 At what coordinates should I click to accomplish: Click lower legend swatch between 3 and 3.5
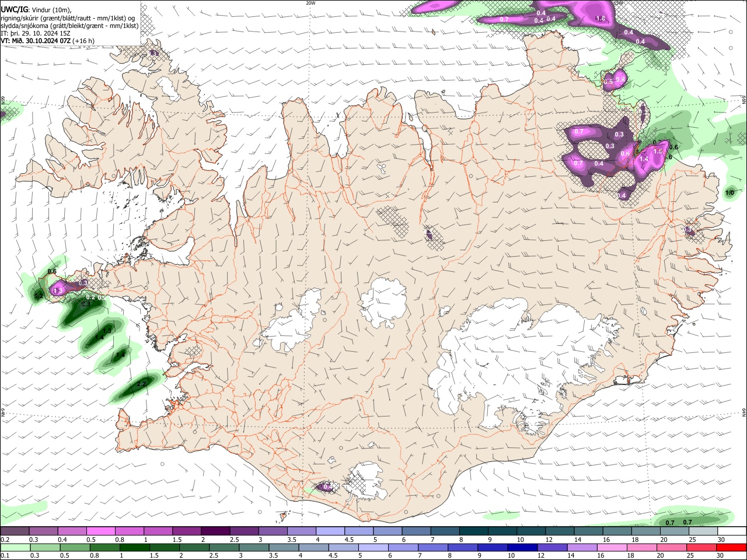click(254, 547)
